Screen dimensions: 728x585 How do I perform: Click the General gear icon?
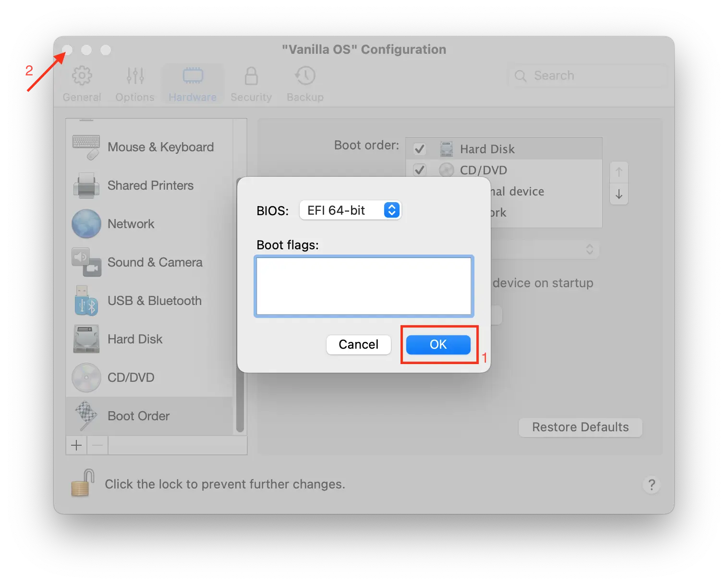point(82,75)
